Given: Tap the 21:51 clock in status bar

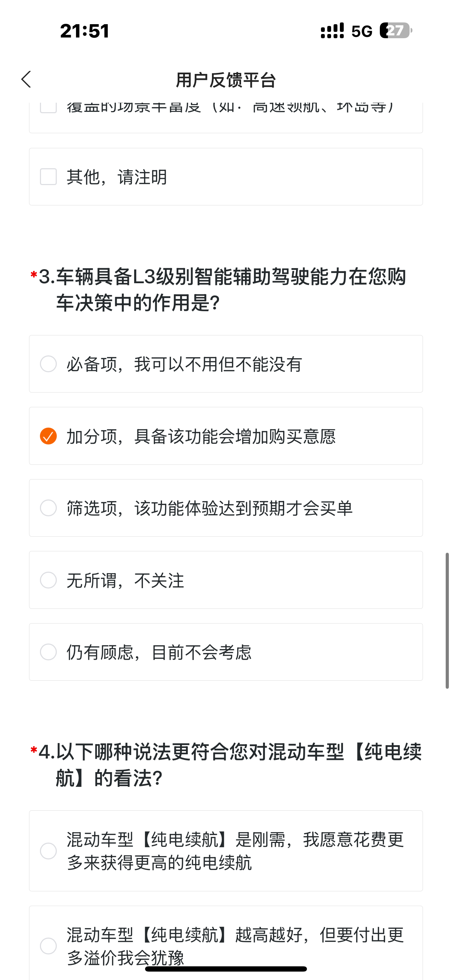Looking at the screenshot, I should pyautogui.click(x=85, y=31).
